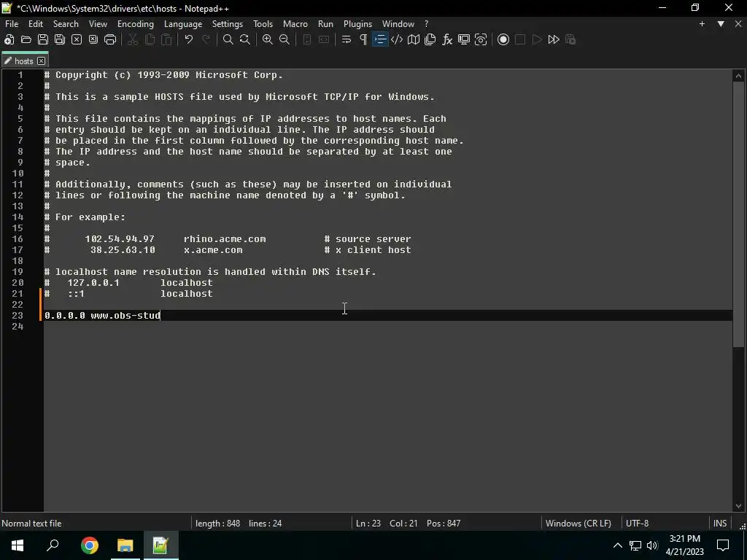Click 'Normal text file' in status bar
Viewport: 747px width, 560px height.
click(31, 524)
